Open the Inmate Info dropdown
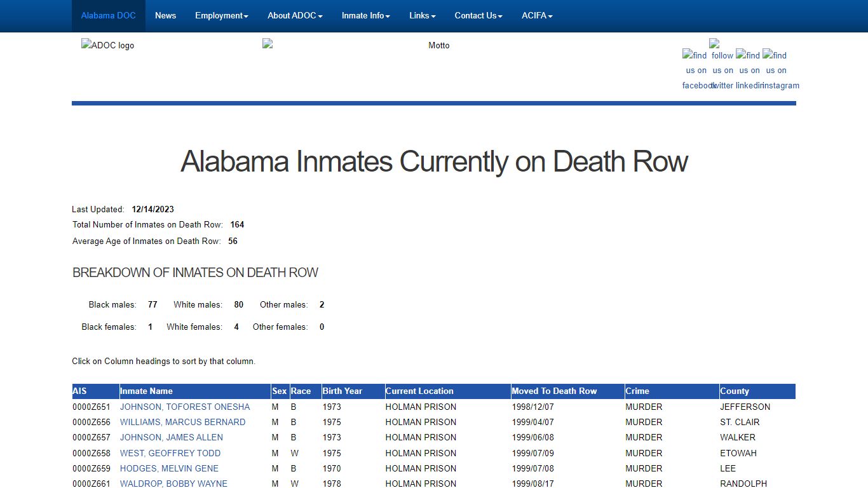 point(365,16)
